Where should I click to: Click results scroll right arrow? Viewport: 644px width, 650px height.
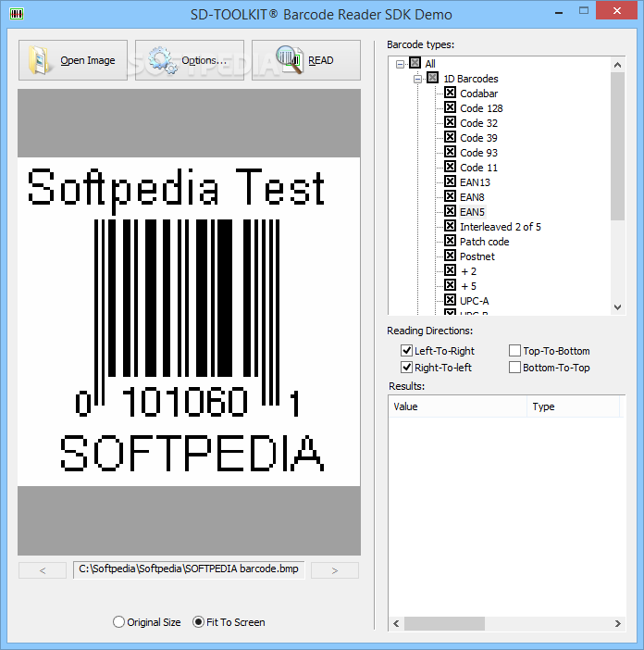(x=617, y=623)
